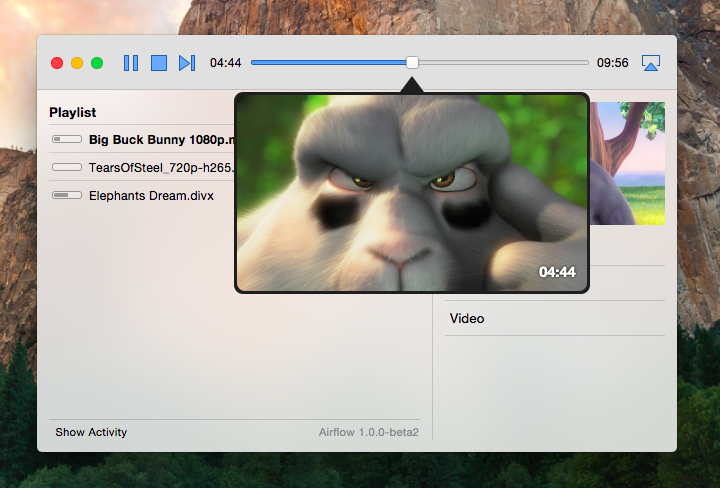Click the progress indicator beside Big Buck Bunny
This screenshot has height=488, width=720.
pyautogui.click(x=67, y=140)
